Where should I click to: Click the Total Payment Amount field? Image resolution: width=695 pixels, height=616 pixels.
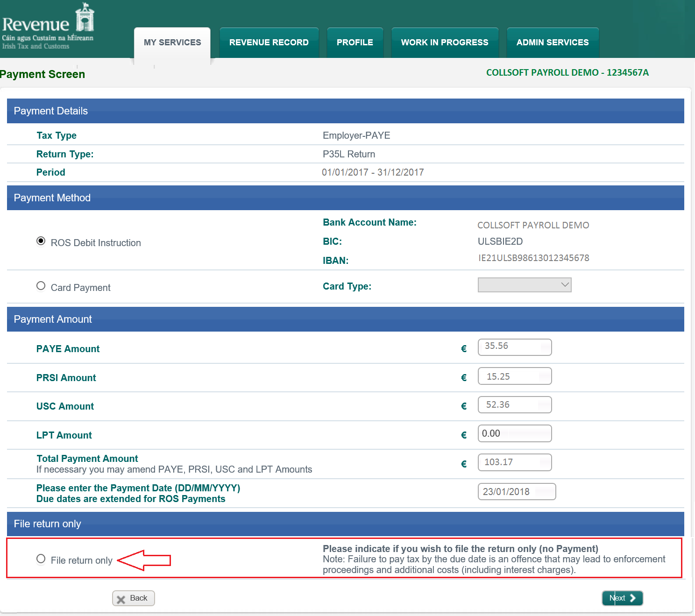coord(514,462)
